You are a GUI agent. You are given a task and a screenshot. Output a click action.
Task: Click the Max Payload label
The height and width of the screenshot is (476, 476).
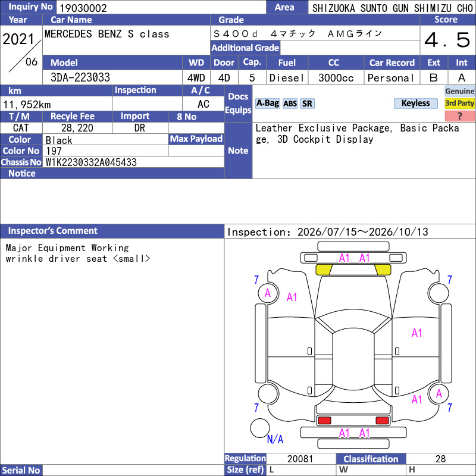(196, 139)
